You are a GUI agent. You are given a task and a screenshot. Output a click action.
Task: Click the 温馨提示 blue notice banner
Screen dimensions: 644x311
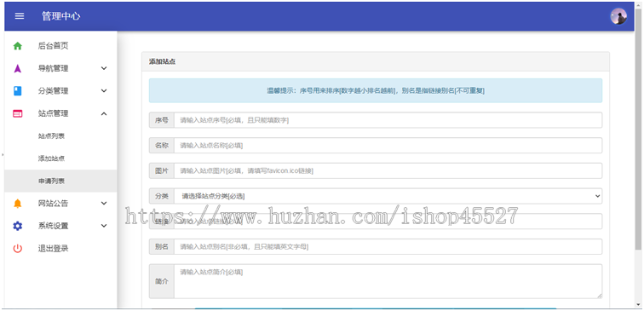click(376, 91)
